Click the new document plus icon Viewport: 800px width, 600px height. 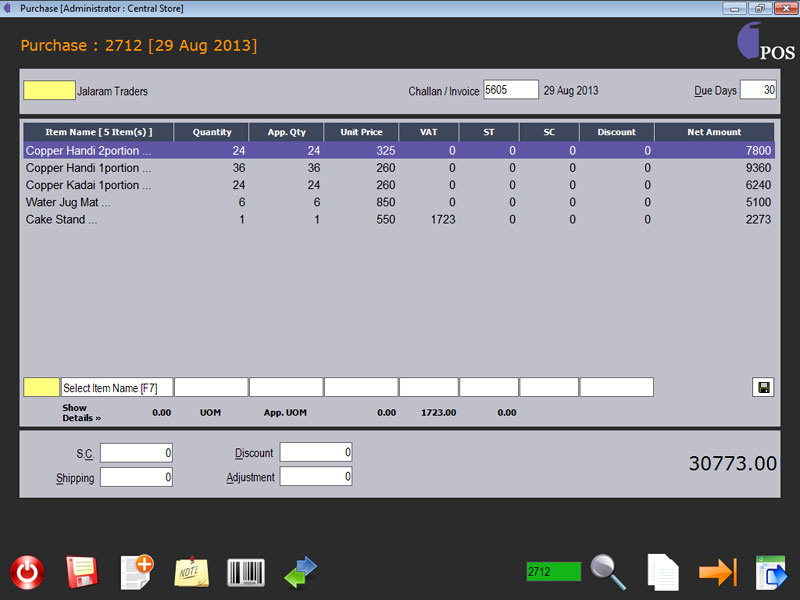point(136,571)
